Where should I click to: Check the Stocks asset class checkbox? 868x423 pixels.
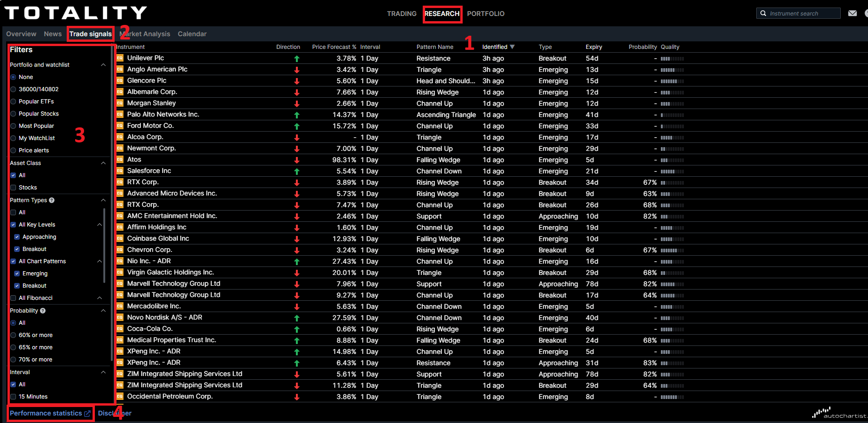13,188
